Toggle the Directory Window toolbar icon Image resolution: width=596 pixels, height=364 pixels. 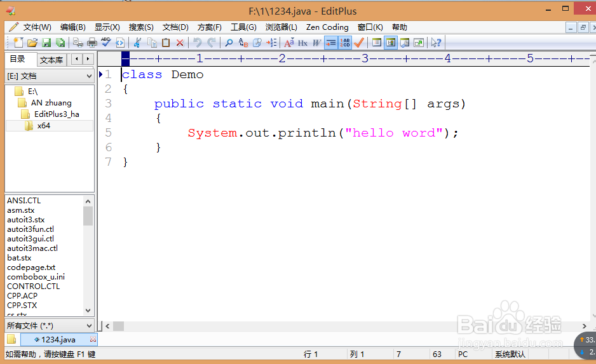[x=391, y=43]
